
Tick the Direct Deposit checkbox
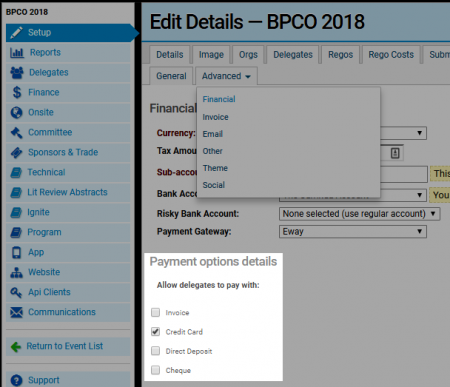155,351
